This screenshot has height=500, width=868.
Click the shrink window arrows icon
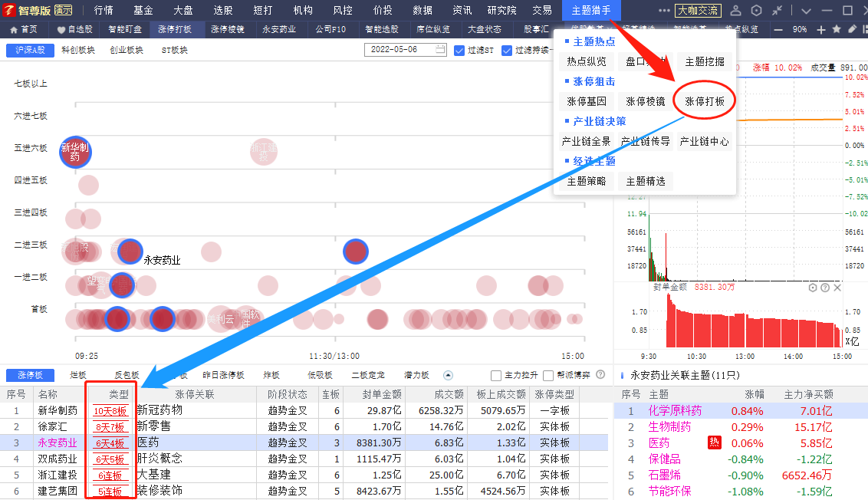click(778, 11)
